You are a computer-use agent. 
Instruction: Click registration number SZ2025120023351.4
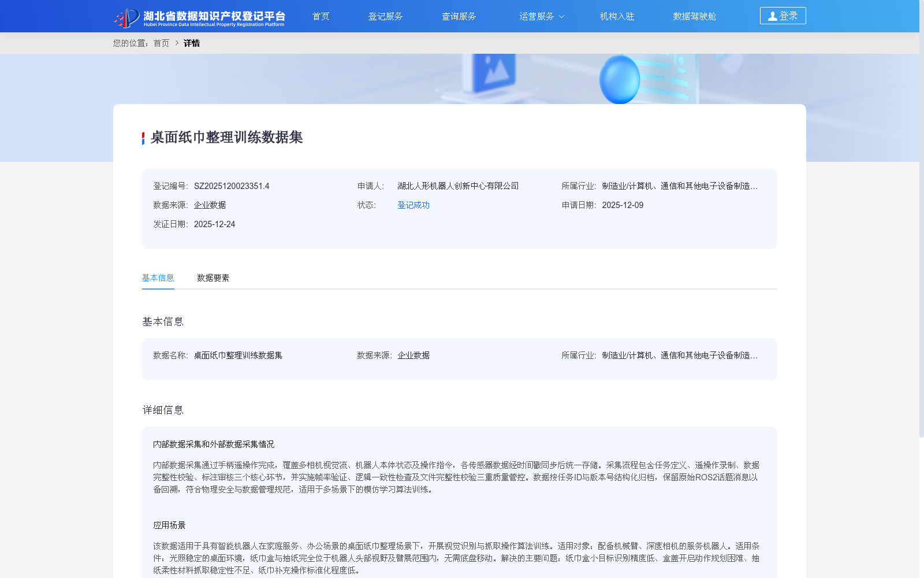point(232,186)
